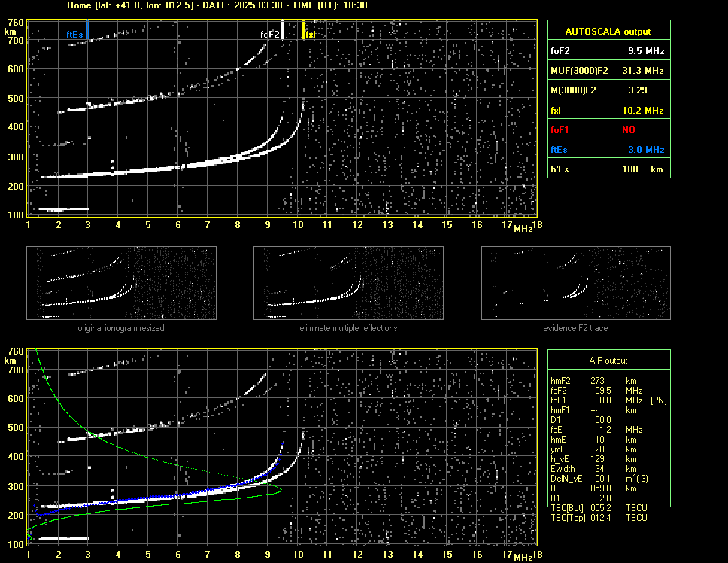This screenshot has height=563, width=728.
Task: Click the B1 02.0 row
Action: 581,498
